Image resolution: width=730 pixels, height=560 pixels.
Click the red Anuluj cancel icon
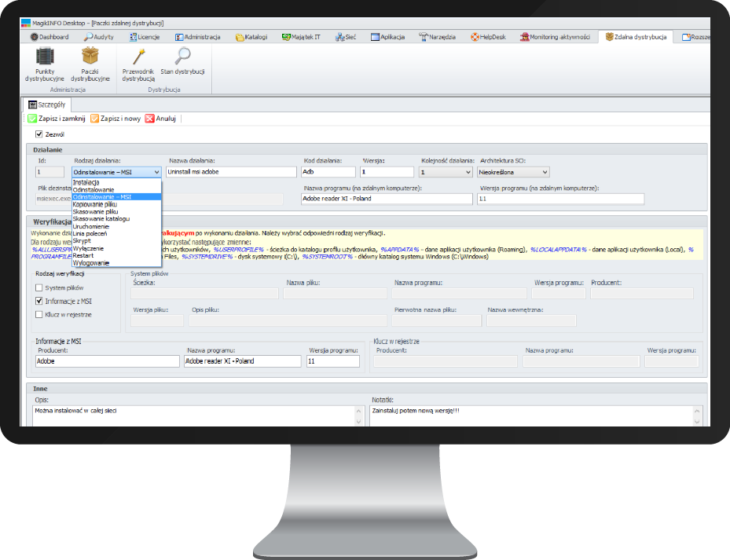coord(149,119)
